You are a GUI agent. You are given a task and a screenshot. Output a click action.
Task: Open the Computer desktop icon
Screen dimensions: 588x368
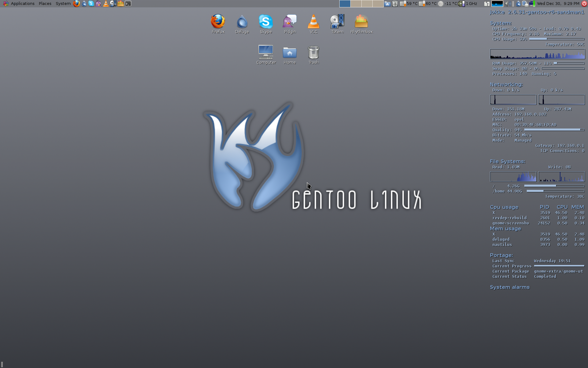[x=266, y=55]
